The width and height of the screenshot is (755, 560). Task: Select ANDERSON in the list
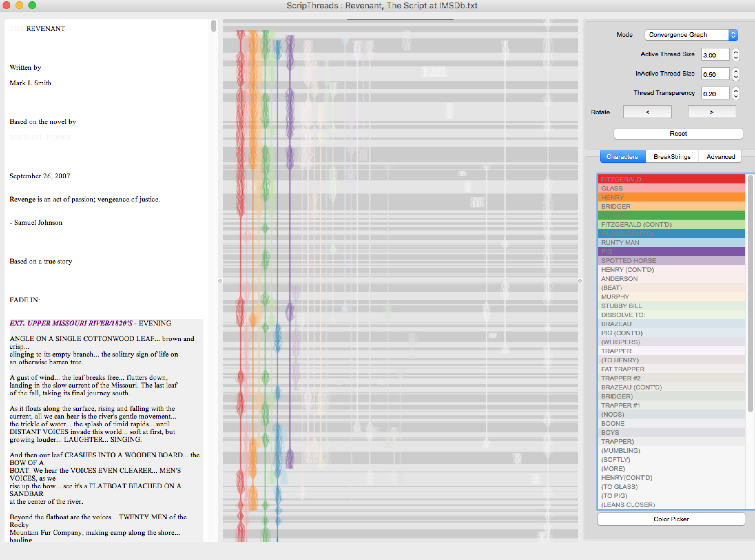click(671, 279)
